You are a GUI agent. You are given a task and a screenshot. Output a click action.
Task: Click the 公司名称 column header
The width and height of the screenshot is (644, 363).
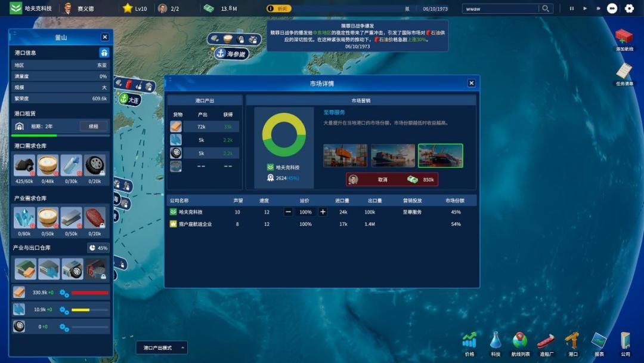pyautogui.click(x=179, y=201)
